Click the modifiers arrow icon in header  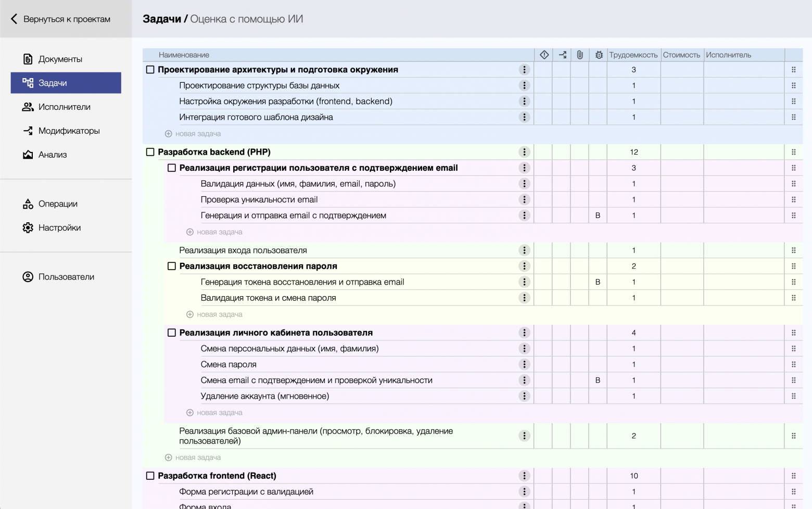[x=562, y=55]
